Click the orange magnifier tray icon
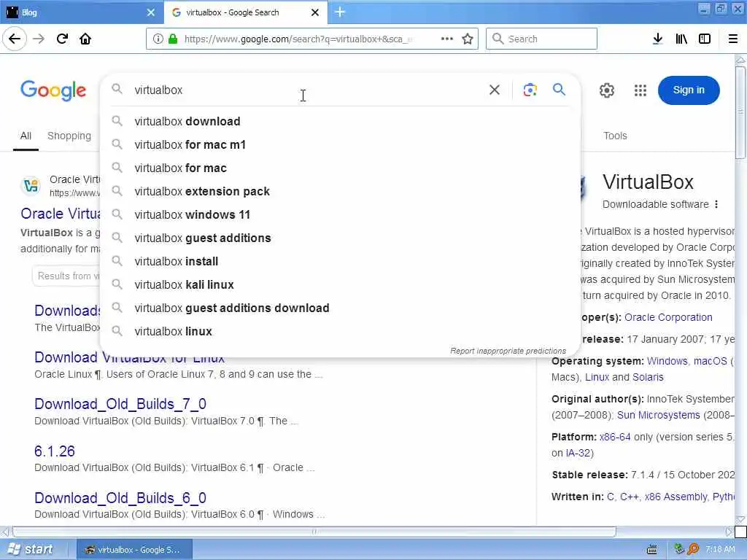 [693, 549]
